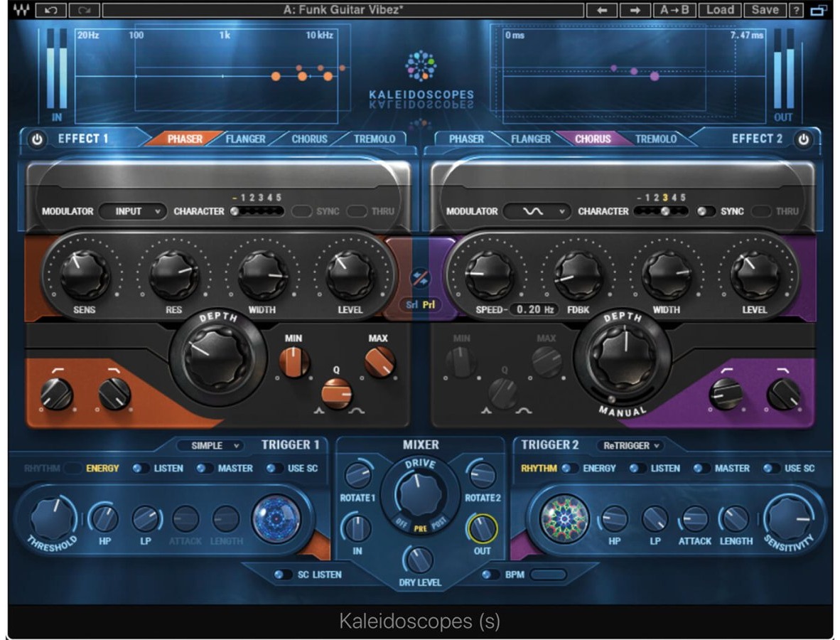Click the THRESHOLD knob in Trigger 1
Image resolution: width=840 pixels, height=640 pixels.
(53, 519)
